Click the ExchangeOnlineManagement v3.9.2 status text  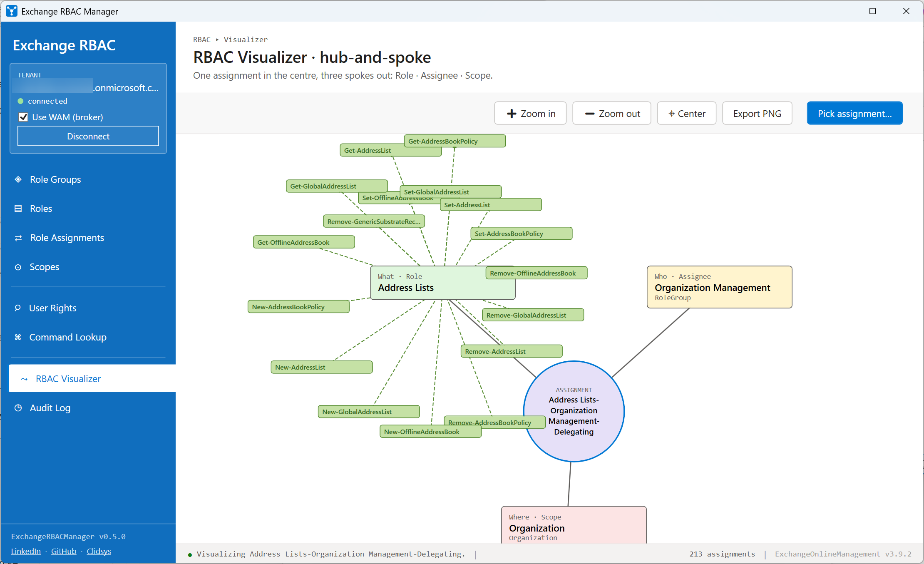click(x=843, y=554)
